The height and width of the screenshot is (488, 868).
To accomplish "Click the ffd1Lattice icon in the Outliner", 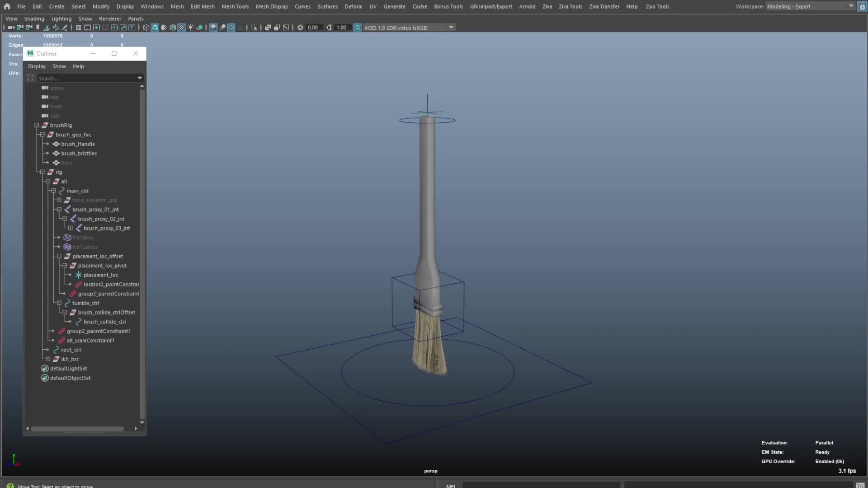I will tap(68, 247).
